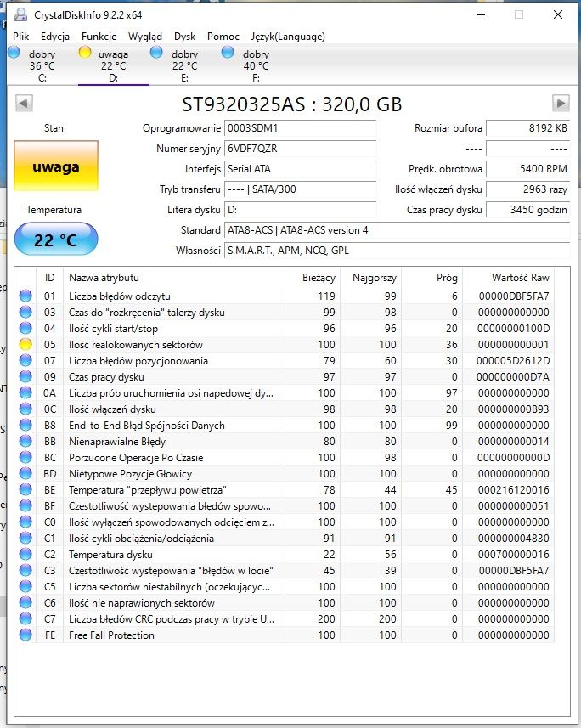Viewport: 581px width, 728px height.
Task: Open the Wygląd menu
Action: 145,37
